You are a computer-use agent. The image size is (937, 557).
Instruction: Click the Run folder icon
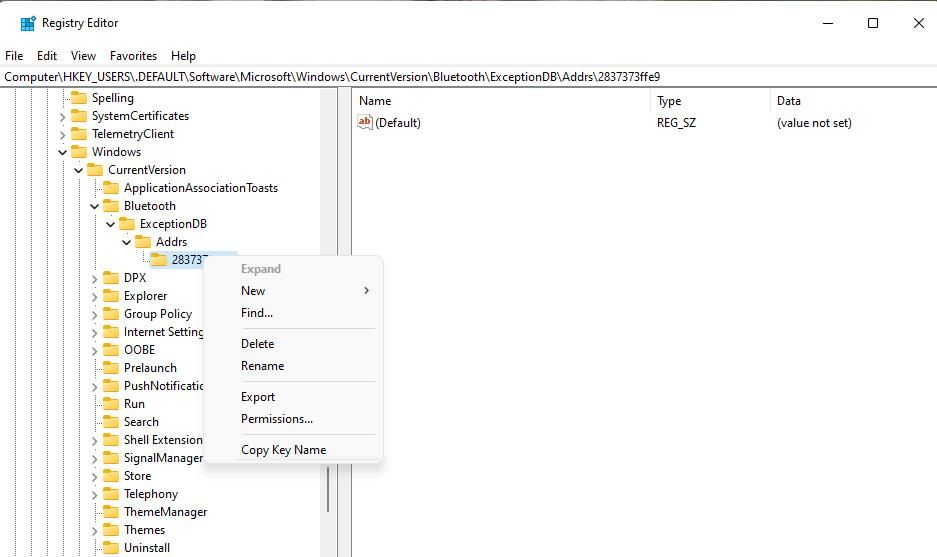pyautogui.click(x=111, y=403)
